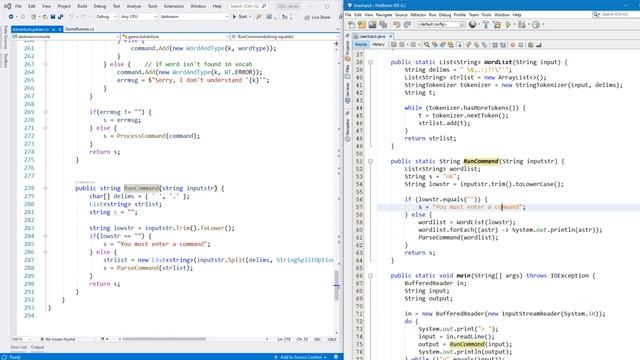Click the Open Project icon in NetBeans
This screenshot has width=640, height=360.
[x=372, y=24]
